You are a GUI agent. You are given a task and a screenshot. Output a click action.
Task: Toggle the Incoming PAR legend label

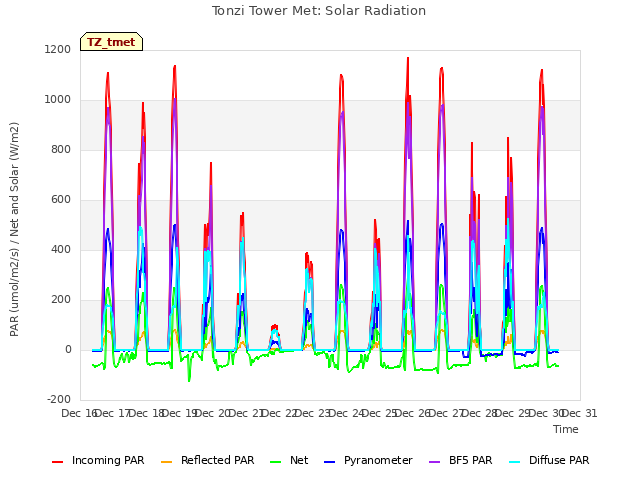[x=108, y=460]
